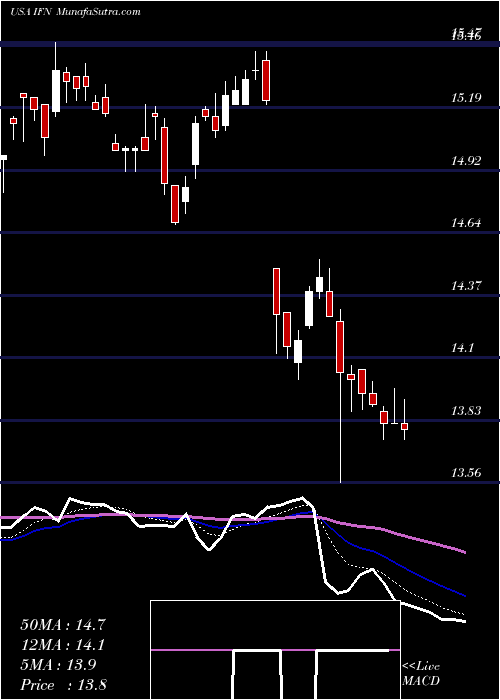Click the '12MA : 14.1' reading
Screen dimensions: 500x700
[x=62, y=645]
